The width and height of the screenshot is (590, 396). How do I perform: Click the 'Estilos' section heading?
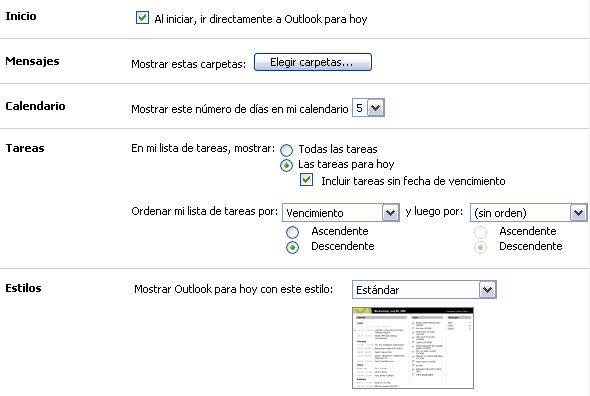pyautogui.click(x=23, y=288)
